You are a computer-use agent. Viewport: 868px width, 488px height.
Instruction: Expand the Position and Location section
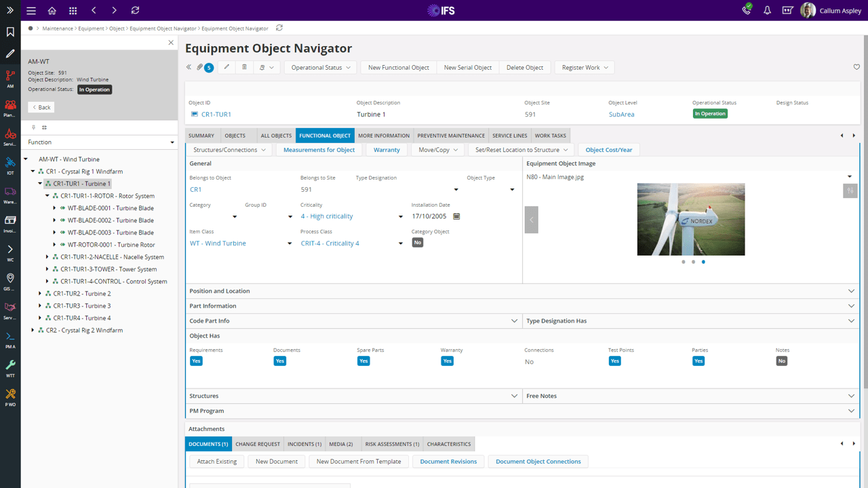[851, 291]
